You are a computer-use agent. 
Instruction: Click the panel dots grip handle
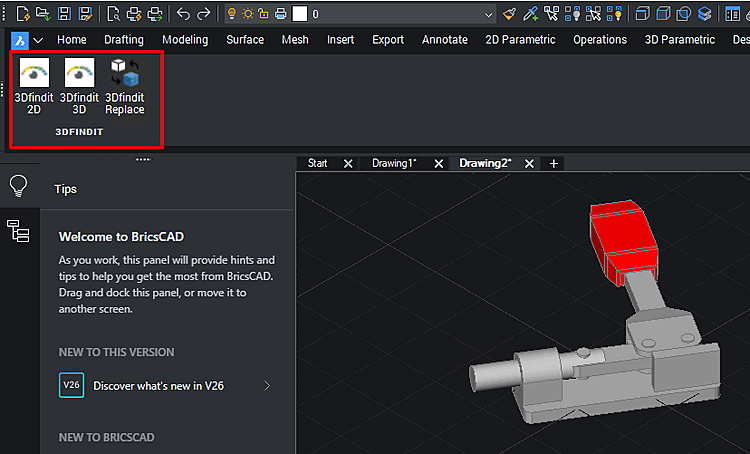pos(143,159)
